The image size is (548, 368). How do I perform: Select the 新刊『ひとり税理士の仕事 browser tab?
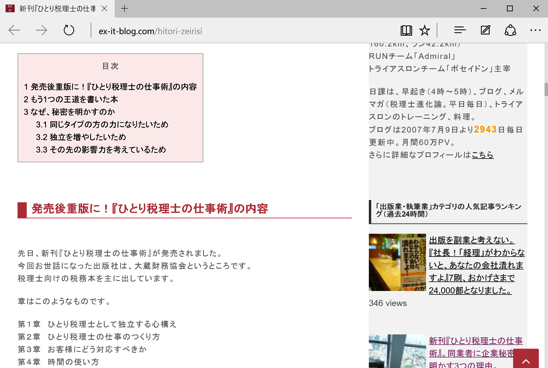[x=57, y=8]
